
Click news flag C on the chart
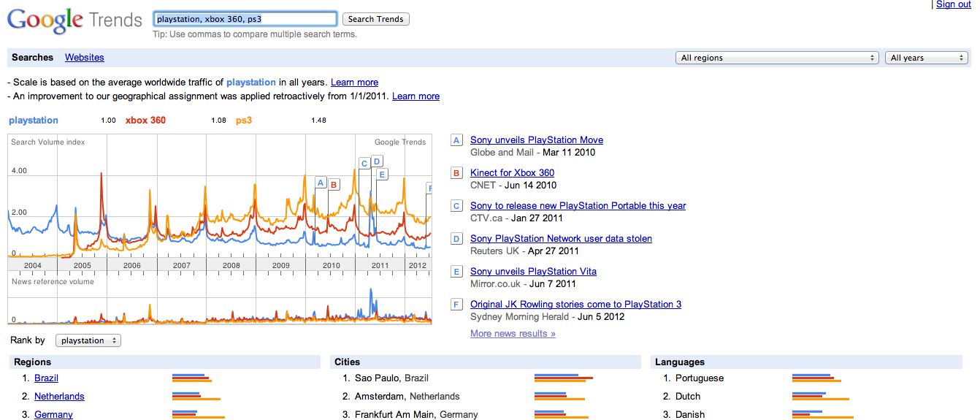(x=364, y=164)
